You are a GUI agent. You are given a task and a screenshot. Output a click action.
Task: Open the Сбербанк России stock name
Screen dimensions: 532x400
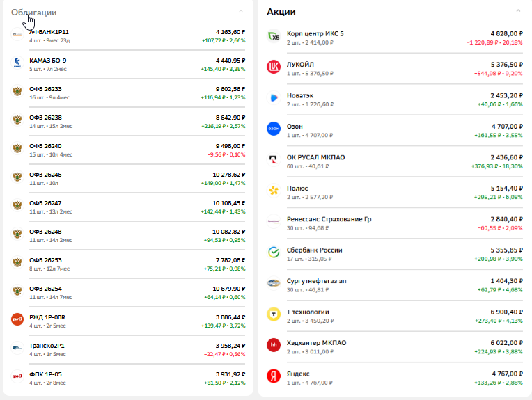[x=315, y=250]
